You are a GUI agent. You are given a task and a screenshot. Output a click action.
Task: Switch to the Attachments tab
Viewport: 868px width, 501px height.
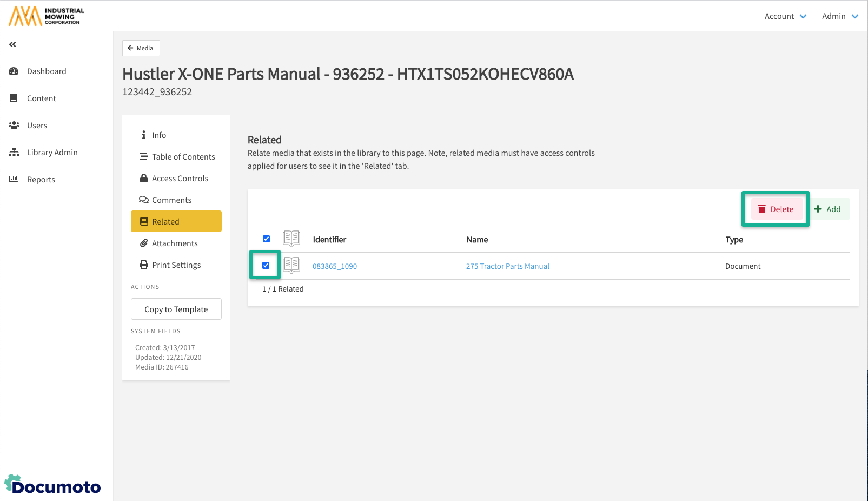[176, 243]
